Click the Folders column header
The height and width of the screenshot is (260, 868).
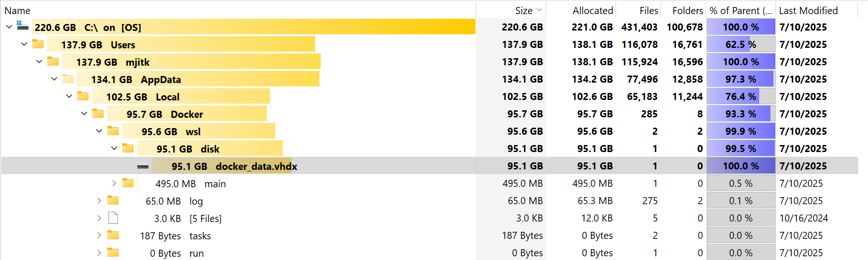click(x=687, y=10)
